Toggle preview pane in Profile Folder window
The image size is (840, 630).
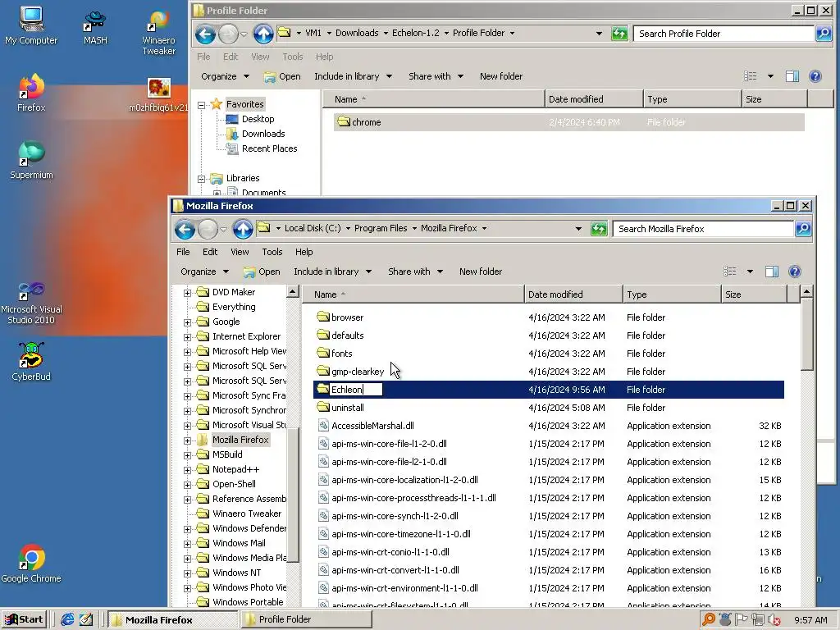click(x=792, y=76)
